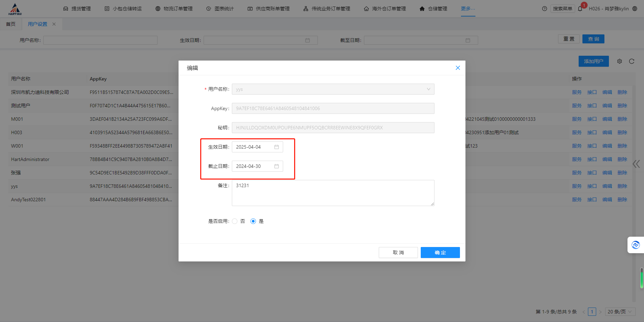Viewport: 644px width, 322px height.
Task: Select 否 for 是否启用
Action: (x=235, y=221)
